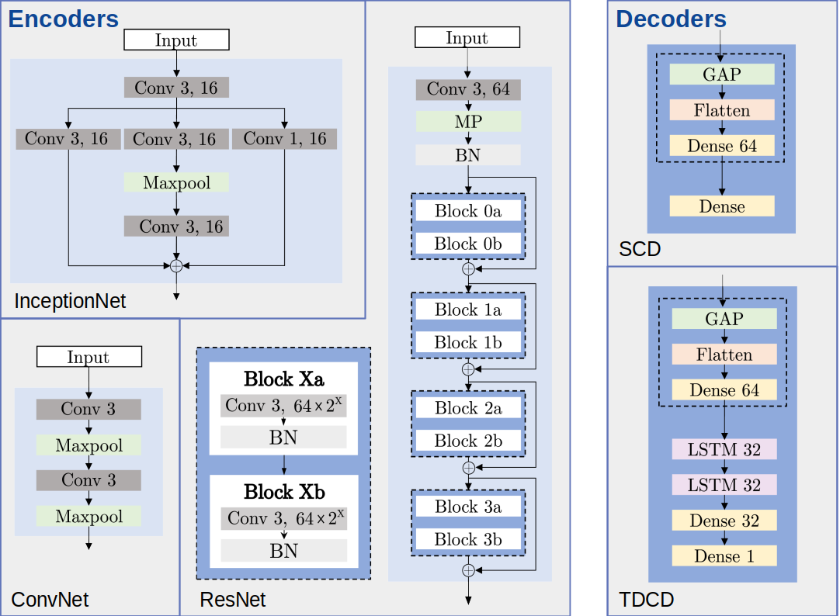
Task: Click the Block 3b box
Action: click(x=468, y=539)
